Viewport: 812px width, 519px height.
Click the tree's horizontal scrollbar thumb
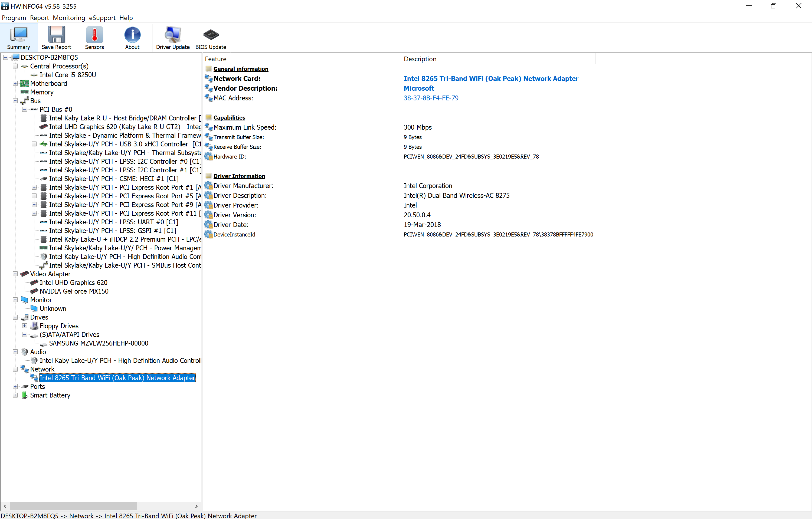click(73, 506)
